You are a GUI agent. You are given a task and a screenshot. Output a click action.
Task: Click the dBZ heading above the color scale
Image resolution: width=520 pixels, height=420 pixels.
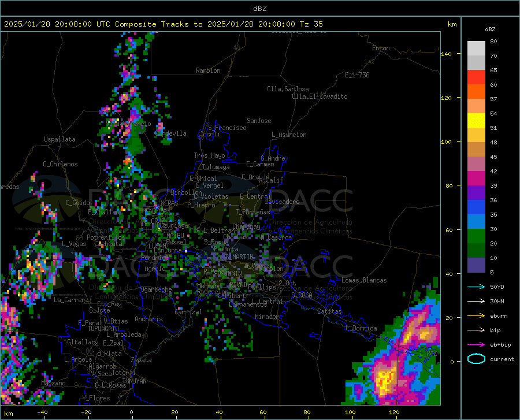pos(490,29)
